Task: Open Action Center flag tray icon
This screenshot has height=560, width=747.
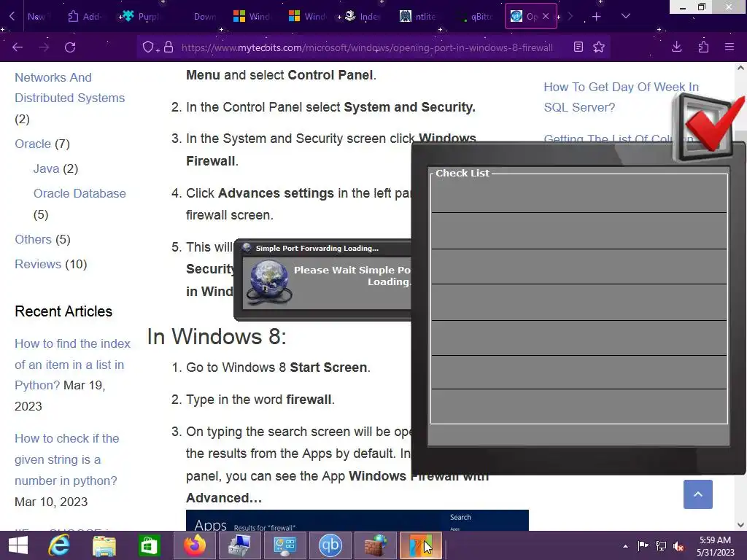Action: click(x=643, y=546)
